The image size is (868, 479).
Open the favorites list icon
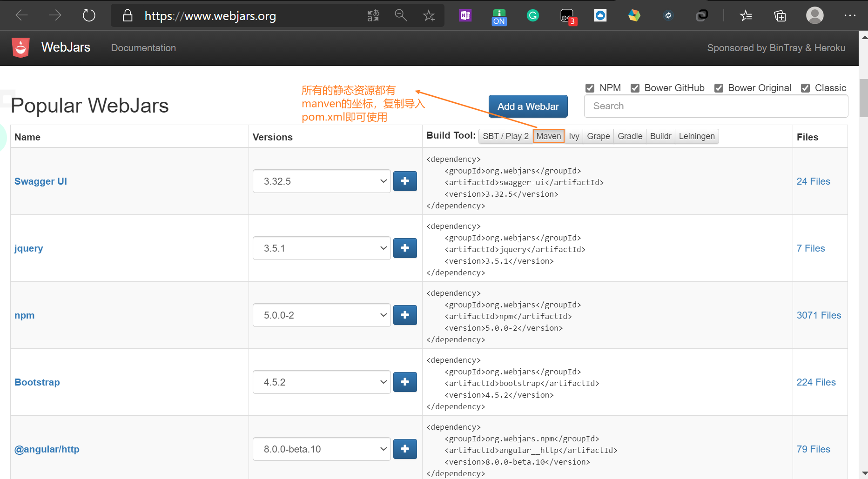(746, 16)
